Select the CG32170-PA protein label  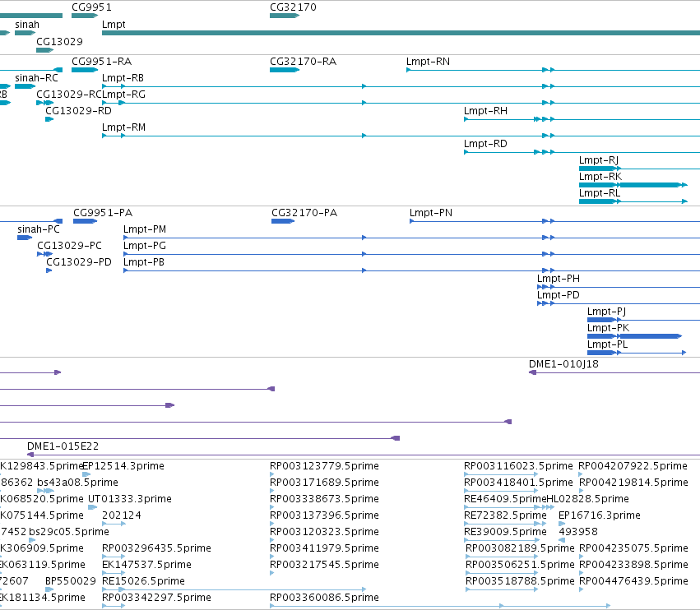click(x=304, y=212)
